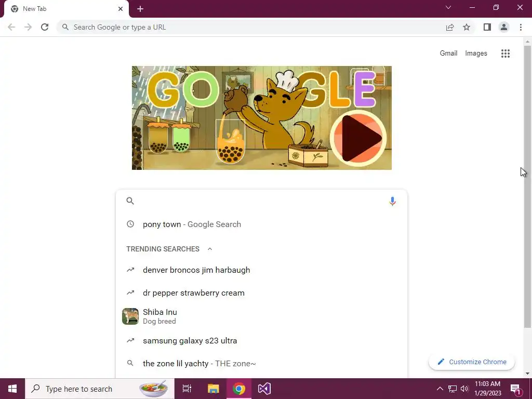Viewport: 532px width, 399px height.
Task: Click Chrome icon on taskbar
Action: click(x=239, y=389)
